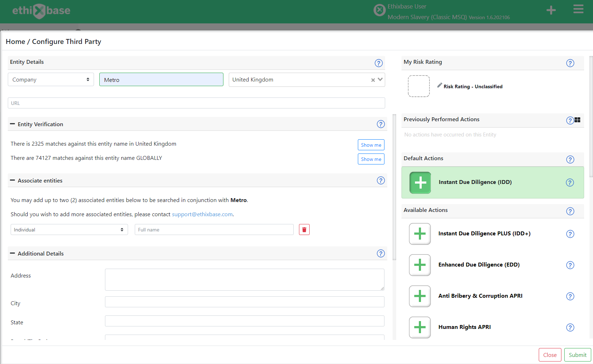Open help for Enhanced Due Diligence (EDD)
593x364 pixels.
(570, 265)
